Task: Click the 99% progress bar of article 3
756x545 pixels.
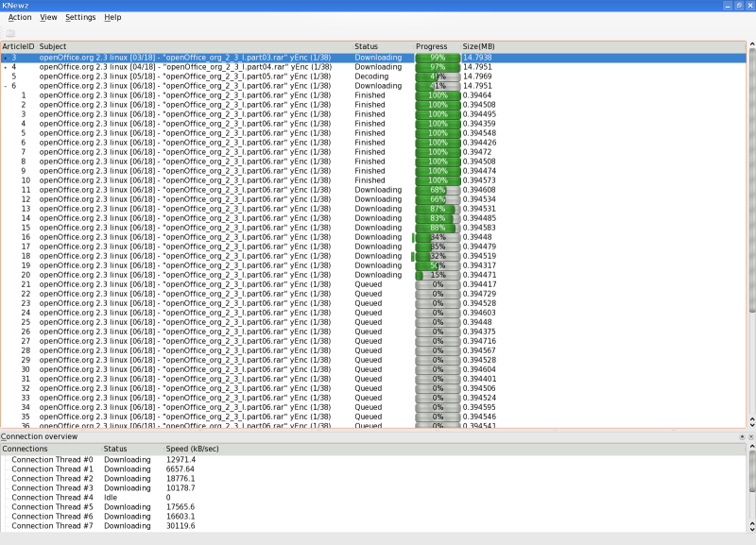Action: [438, 58]
